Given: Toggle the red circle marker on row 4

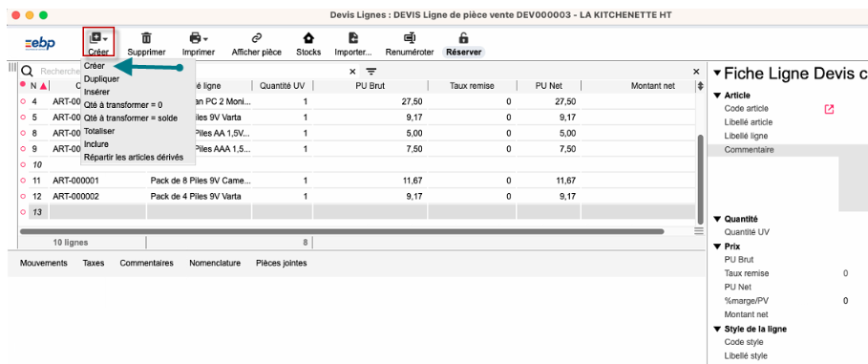Looking at the screenshot, I should coord(23,102).
